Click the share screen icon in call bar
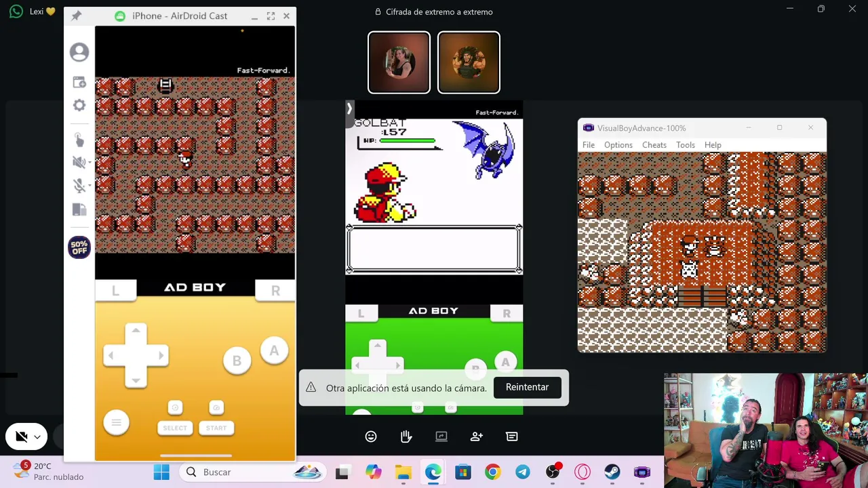The image size is (868, 488). [441, 436]
